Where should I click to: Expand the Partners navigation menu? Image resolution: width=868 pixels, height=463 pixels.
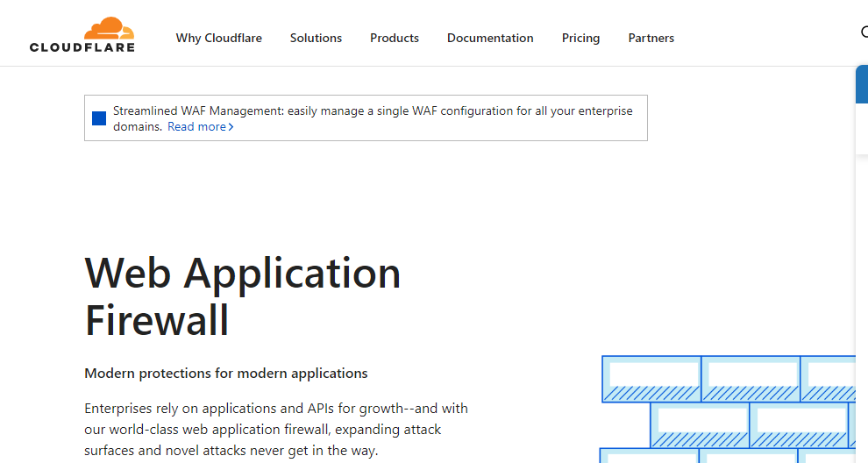pyautogui.click(x=651, y=38)
